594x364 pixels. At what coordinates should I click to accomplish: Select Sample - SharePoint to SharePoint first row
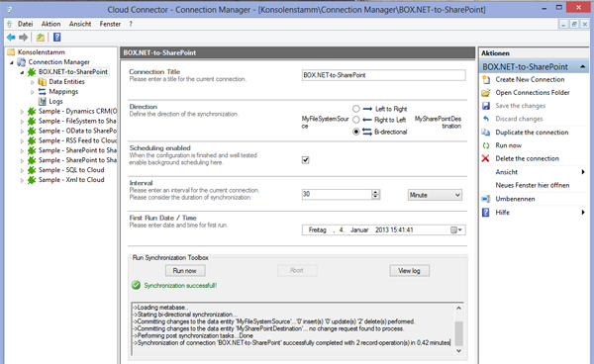(77, 150)
